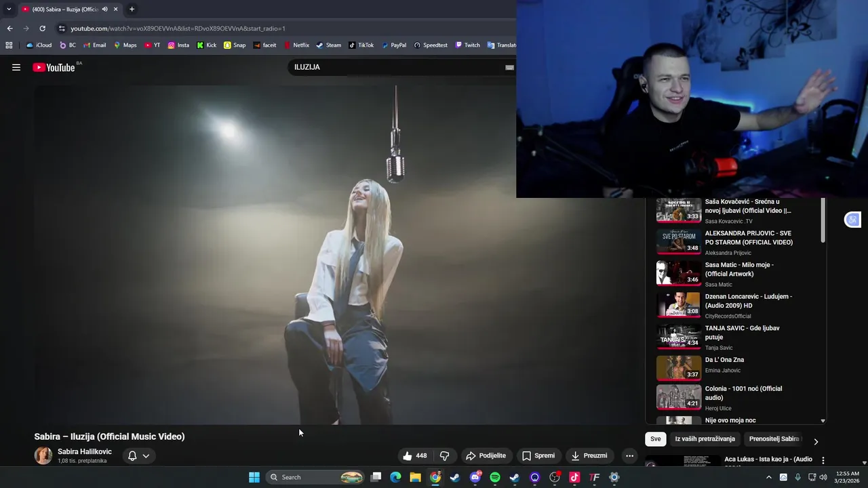Open the YT bookmark
Image resolution: width=868 pixels, height=488 pixels.
click(153, 45)
